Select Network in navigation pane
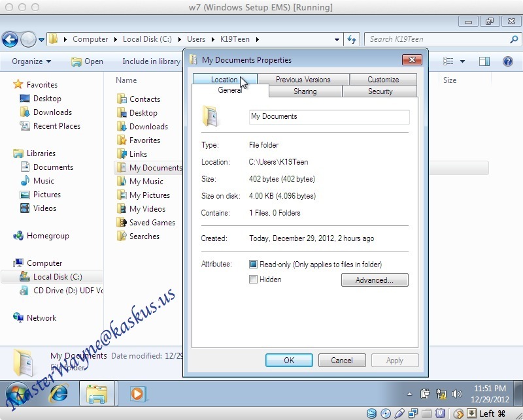The height and width of the screenshot is (420, 523). 35,317
